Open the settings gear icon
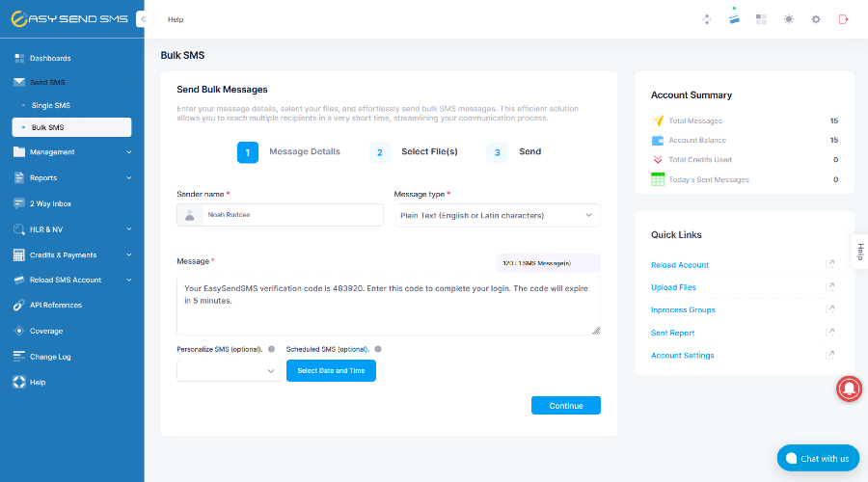868x482 pixels. (816, 19)
